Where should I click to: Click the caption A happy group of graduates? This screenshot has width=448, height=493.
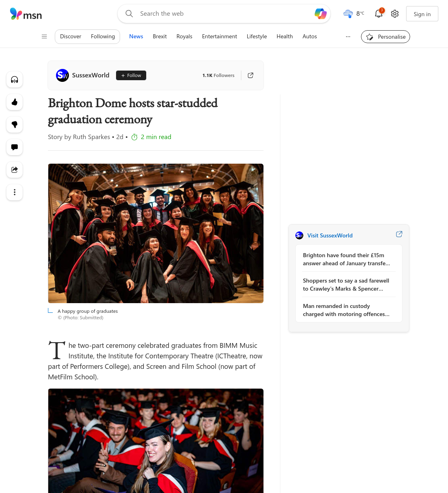pyautogui.click(x=88, y=311)
